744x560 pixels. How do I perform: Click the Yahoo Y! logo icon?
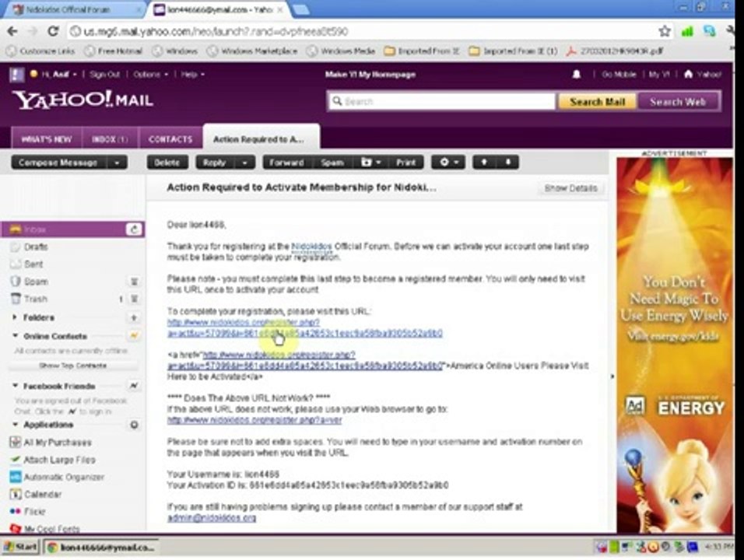click(16, 75)
